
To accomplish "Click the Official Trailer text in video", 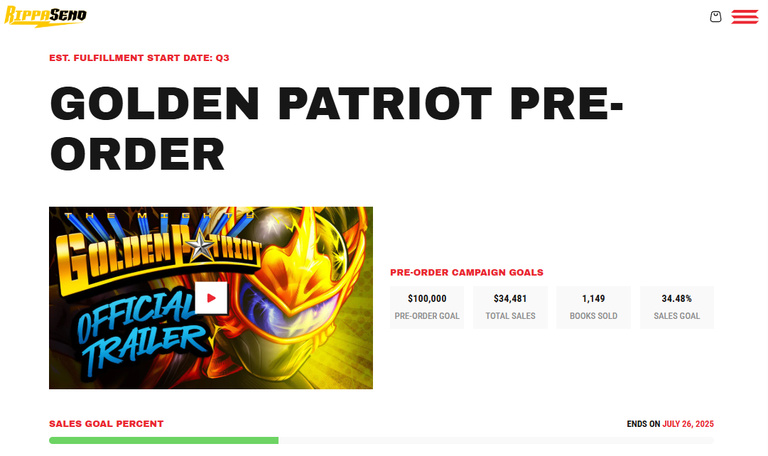I will (x=140, y=333).
